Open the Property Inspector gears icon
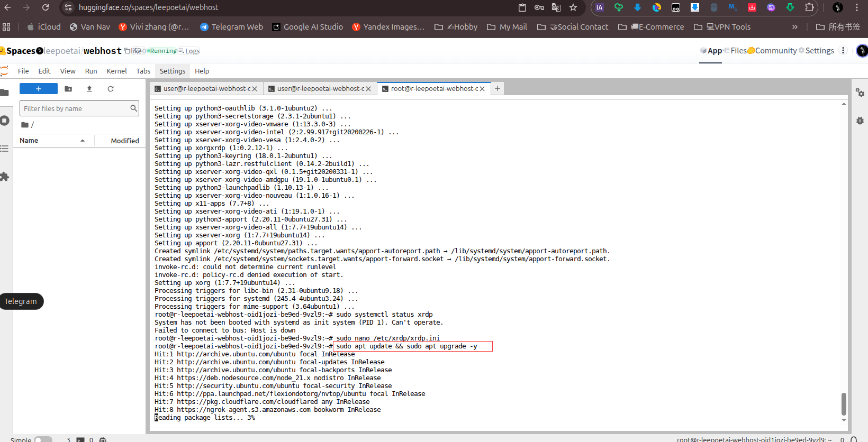The height and width of the screenshot is (442, 868). [860, 93]
